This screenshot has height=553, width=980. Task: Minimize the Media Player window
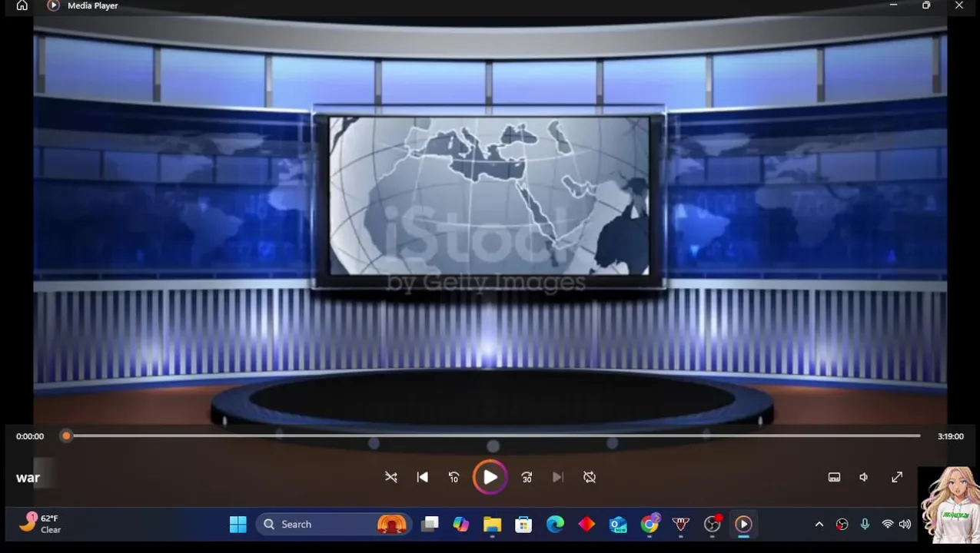(x=893, y=5)
